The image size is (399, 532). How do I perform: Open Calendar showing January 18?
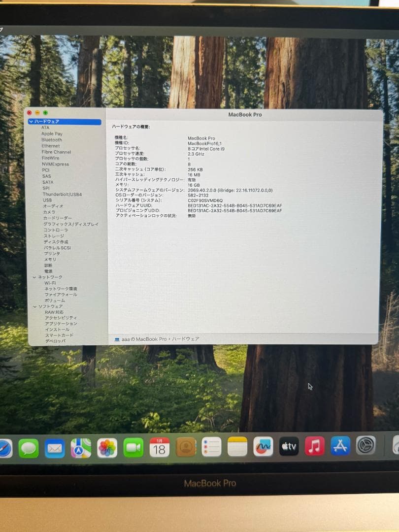159,446
